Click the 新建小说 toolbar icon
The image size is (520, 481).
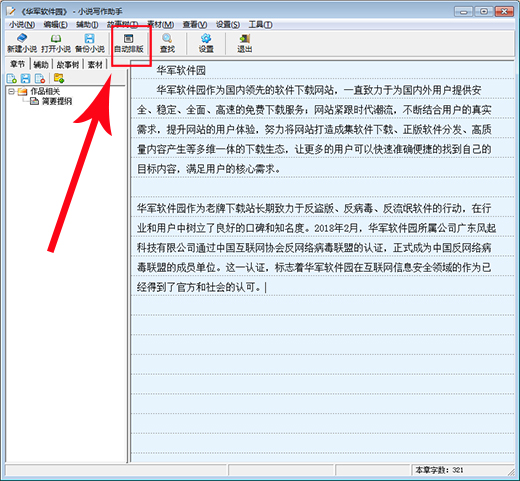coord(22,43)
